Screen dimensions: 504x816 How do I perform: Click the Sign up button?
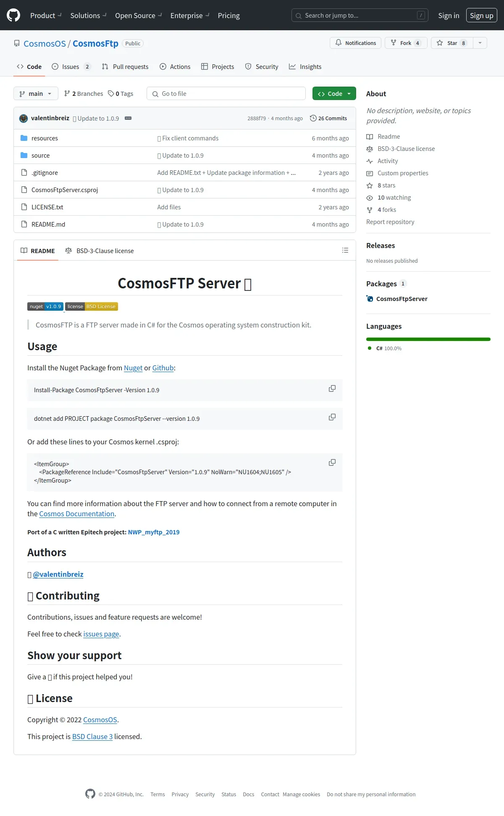482,16
